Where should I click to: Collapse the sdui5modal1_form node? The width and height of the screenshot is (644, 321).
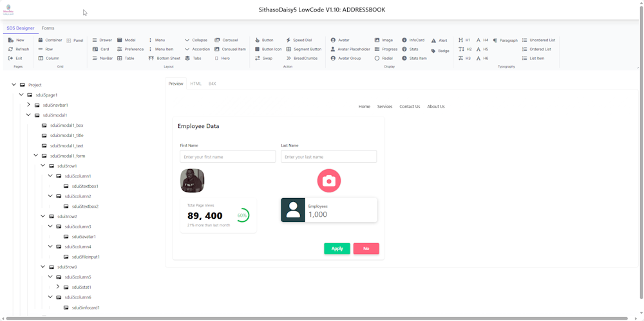(x=36, y=156)
